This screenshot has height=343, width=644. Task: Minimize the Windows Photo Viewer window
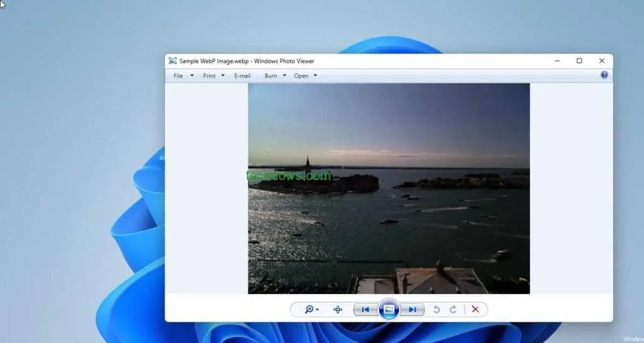tap(557, 61)
